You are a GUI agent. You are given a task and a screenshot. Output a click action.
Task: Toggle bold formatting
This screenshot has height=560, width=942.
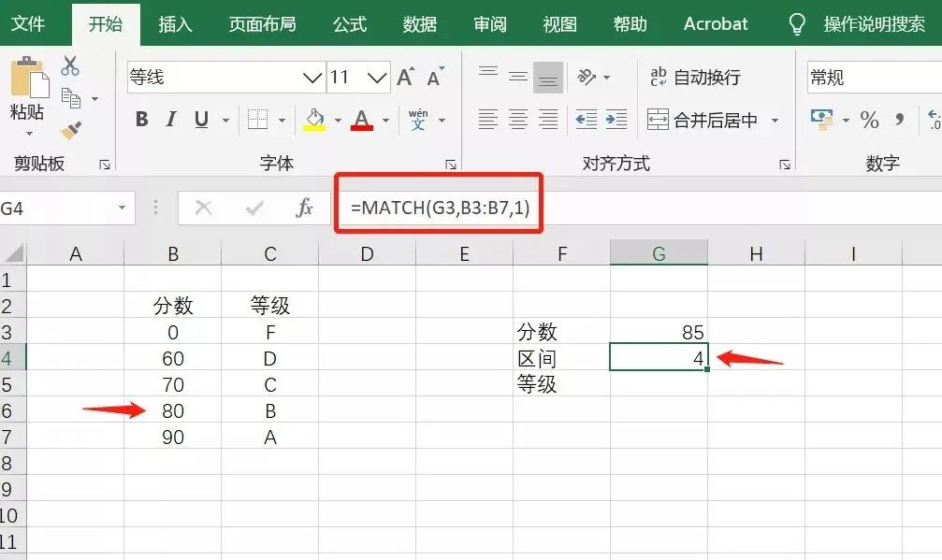pos(141,120)
